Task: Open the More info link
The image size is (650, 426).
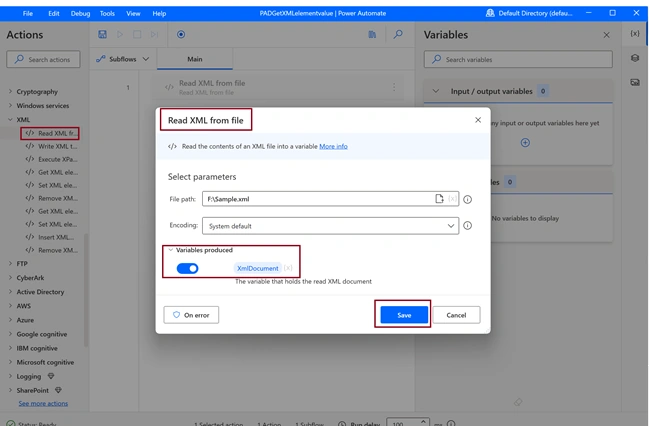Action: 333,146
